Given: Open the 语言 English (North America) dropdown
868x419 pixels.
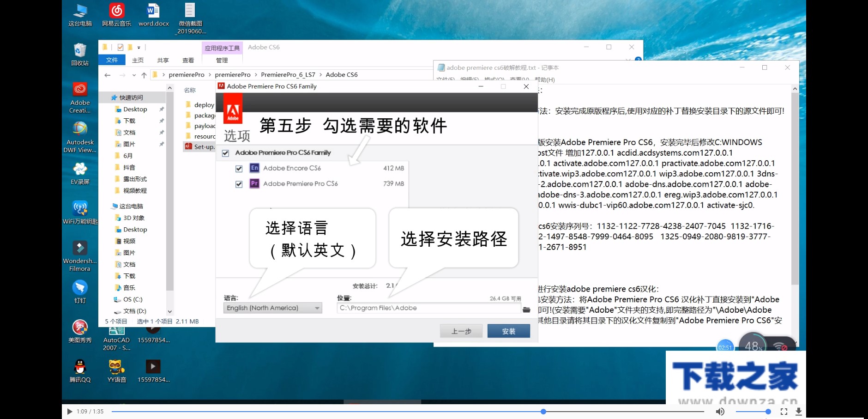Looking at the screenshot, I should click(317, 308).
